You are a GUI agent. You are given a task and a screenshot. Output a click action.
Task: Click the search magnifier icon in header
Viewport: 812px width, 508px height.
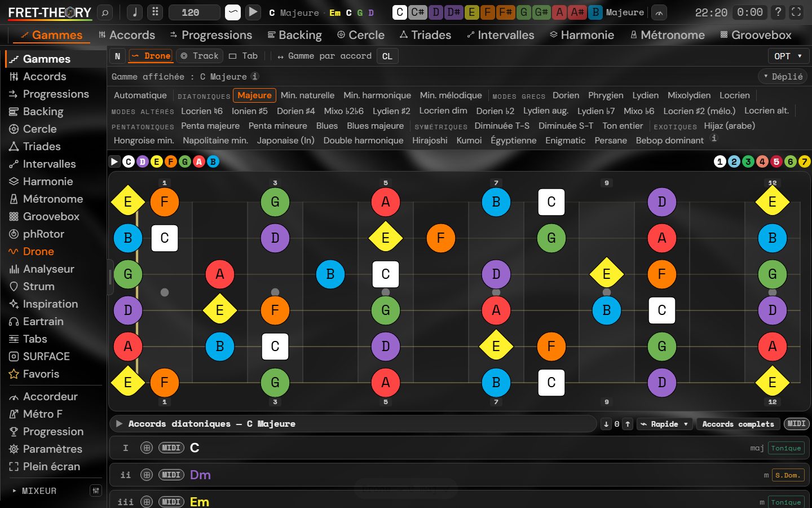pyautogui.click(x=105, y=12)
